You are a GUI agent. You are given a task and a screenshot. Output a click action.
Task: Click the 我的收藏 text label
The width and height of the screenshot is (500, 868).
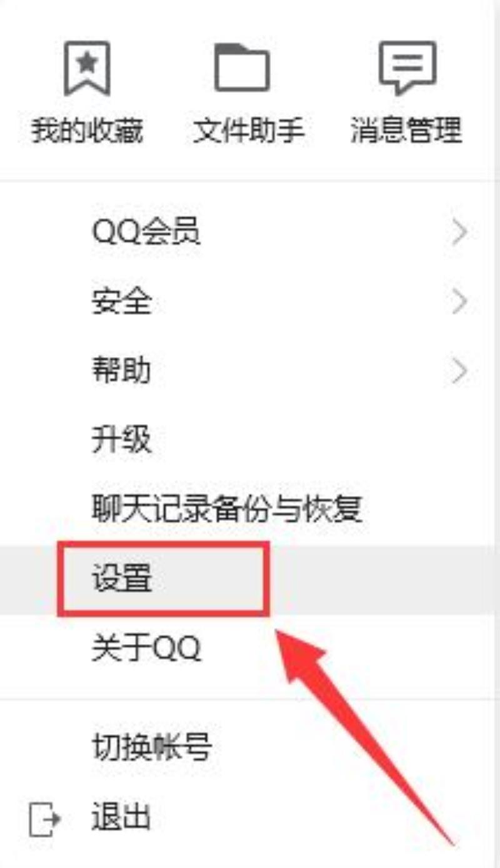coord(87,131)
